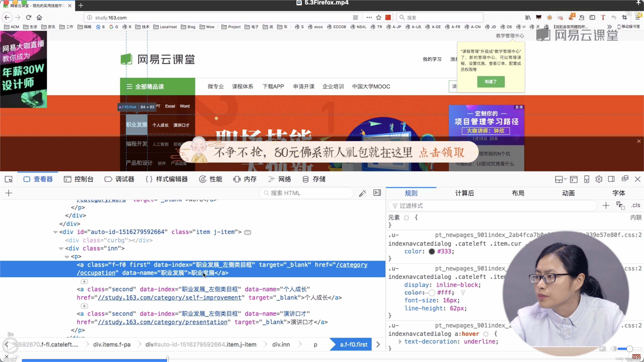Click the create new node plus button
This screenshot has height=362, width=644.
(8, 193)
